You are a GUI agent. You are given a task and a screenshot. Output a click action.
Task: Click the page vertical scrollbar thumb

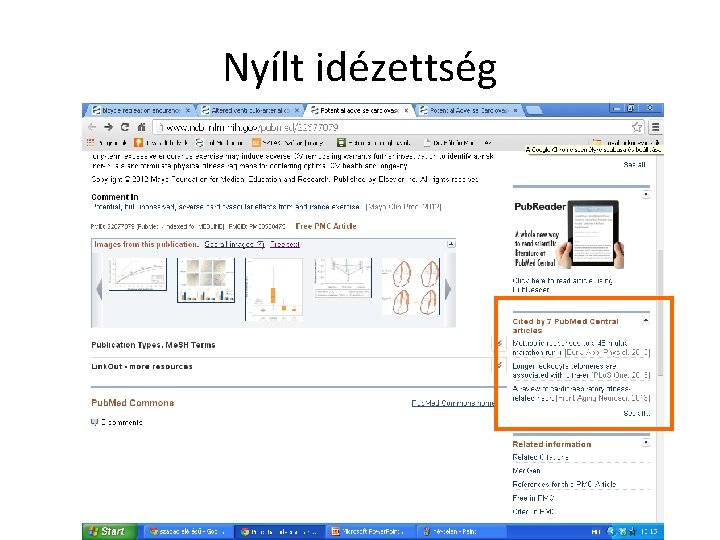click(660, 312)
